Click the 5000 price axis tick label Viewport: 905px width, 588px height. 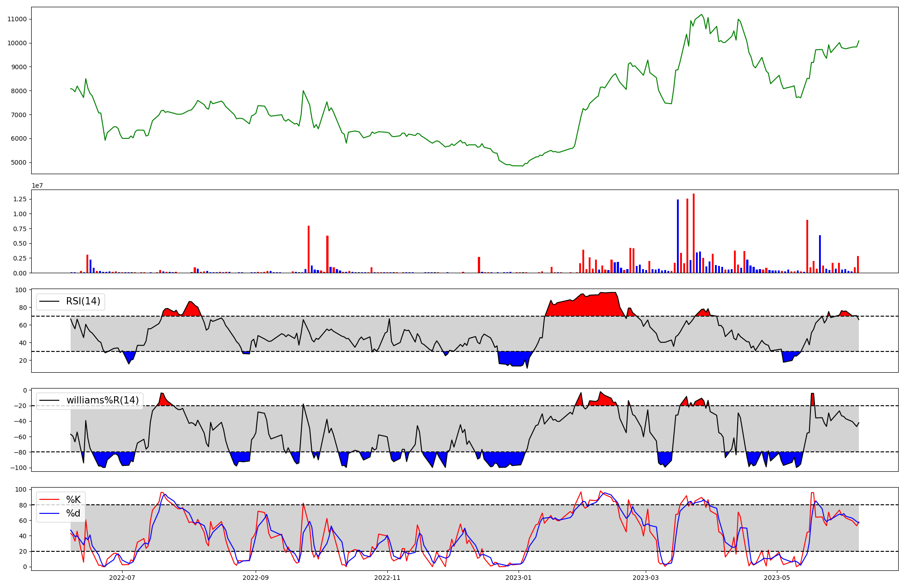[x=19, y=162]
